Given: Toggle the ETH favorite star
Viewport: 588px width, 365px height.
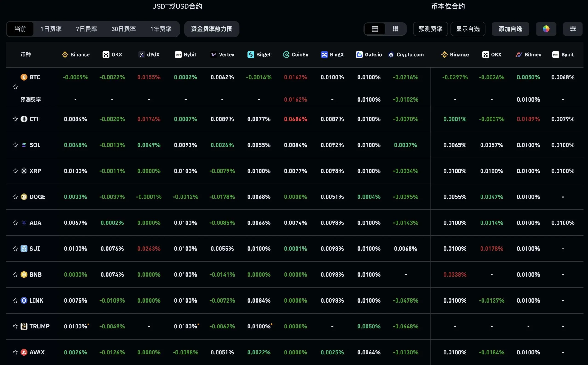Looking at the screenshot, I should click(x=15, y=119).
